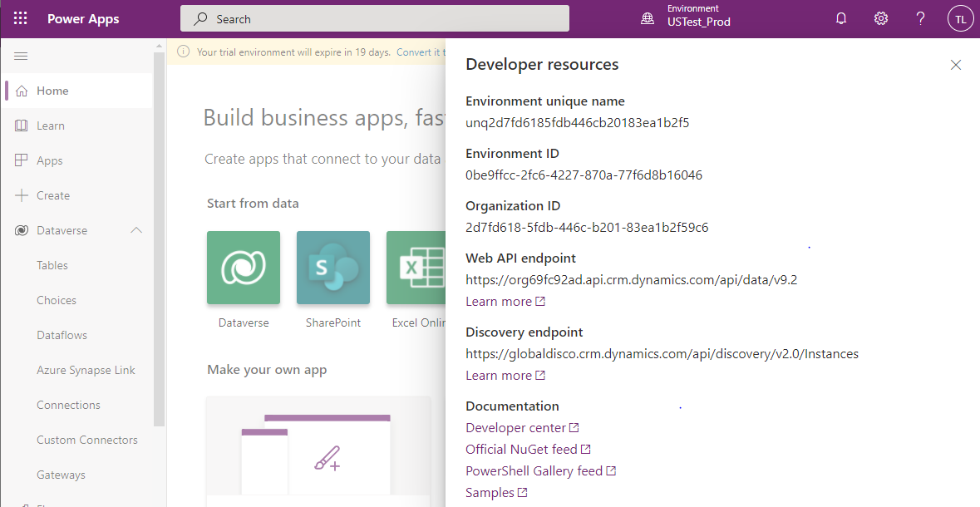
Task: Click the Start from data heading
Action: pyautogui.click(x=253, y=203)
